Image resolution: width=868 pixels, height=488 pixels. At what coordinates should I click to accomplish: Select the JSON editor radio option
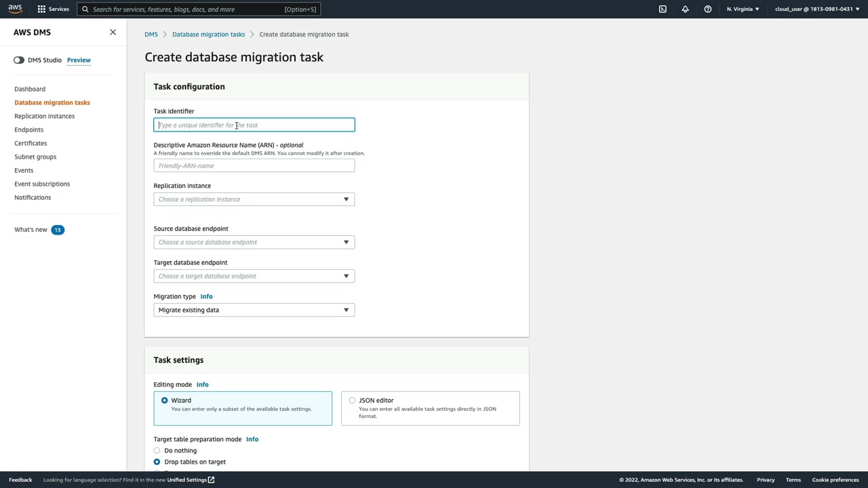[x=352, y=401]
